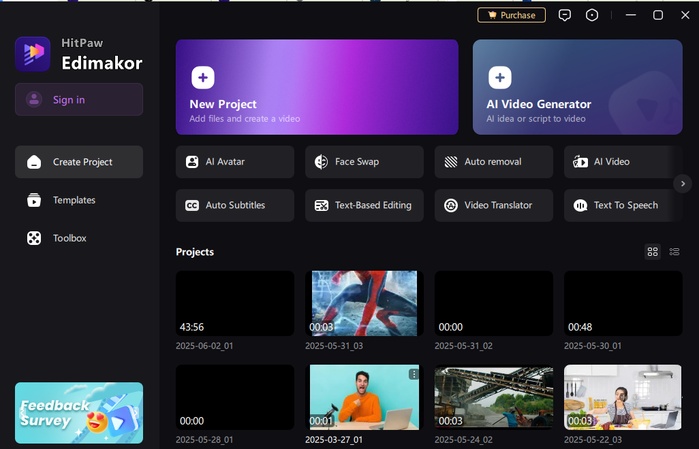Screen dimensions: 699x449
Task: Open project 2025-05-28_01 thumbnail
Action: (235, 397)
